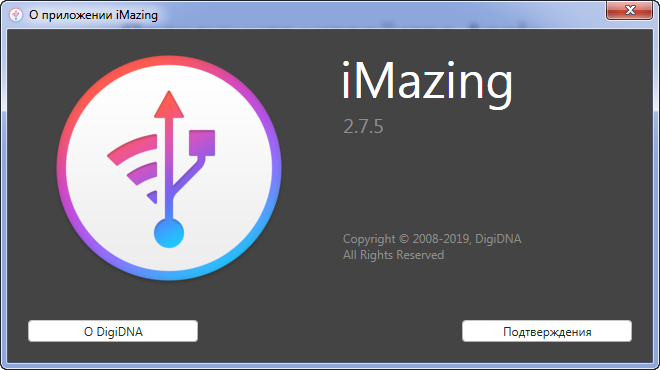
Task: Click the Подтверждения button
Action: point(547,331)
